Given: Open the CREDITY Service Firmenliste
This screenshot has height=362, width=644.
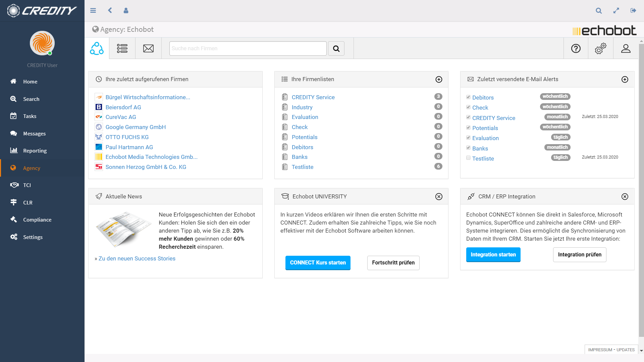Looking at the screenshot, I should (313, 97).
